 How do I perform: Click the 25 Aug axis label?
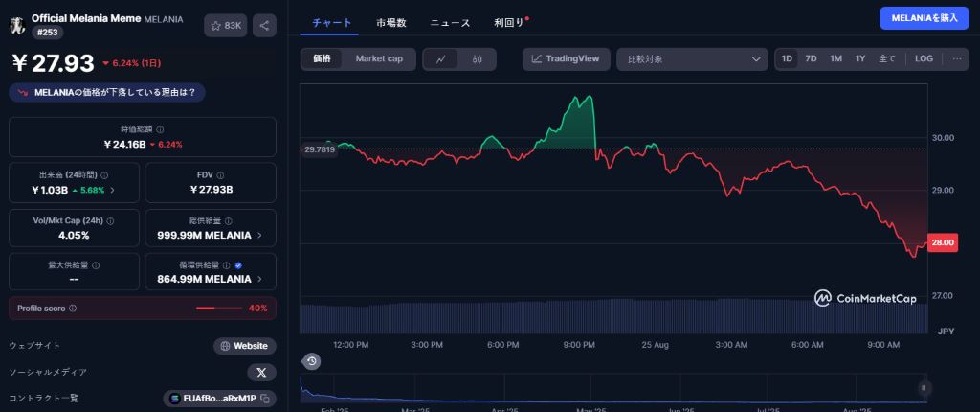pyautogui.click(x=654, y=345)
